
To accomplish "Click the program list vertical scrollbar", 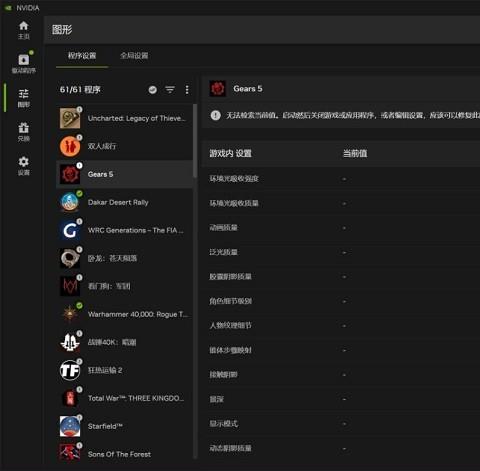I will click(x=195, y=141).
